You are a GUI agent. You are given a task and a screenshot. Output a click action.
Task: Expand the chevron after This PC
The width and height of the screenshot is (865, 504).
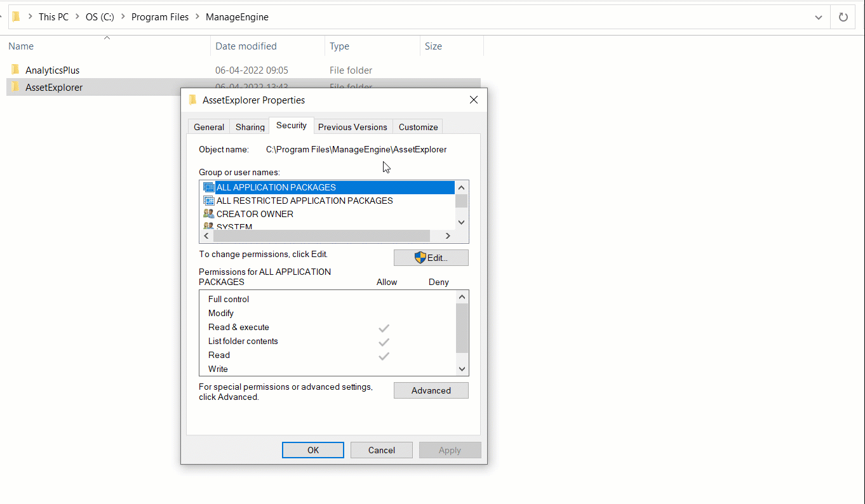(77, 17)
